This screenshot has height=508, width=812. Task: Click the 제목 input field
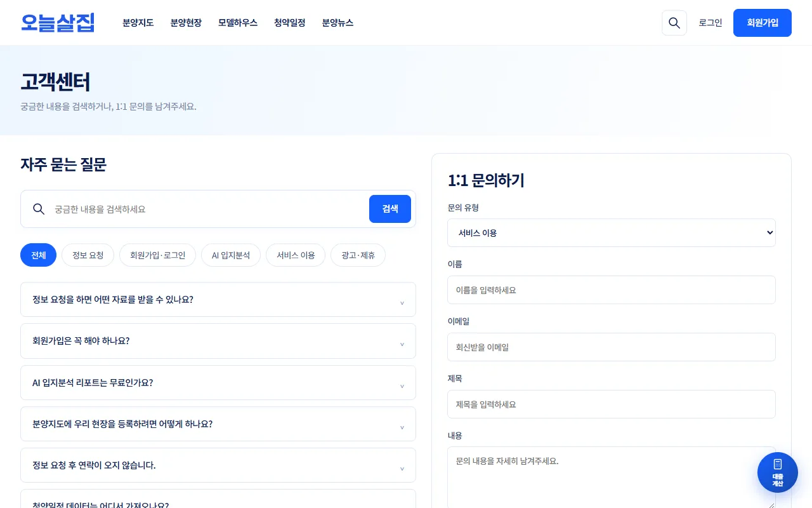(x=612, y=404)
